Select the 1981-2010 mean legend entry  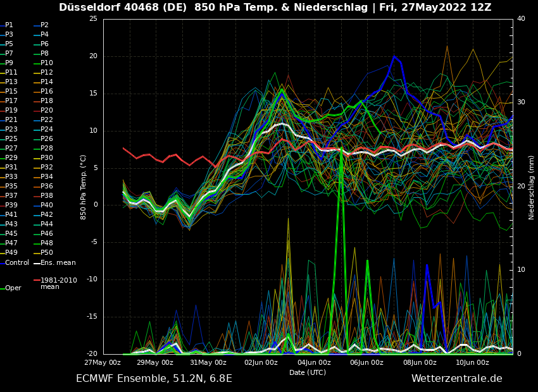58,283
